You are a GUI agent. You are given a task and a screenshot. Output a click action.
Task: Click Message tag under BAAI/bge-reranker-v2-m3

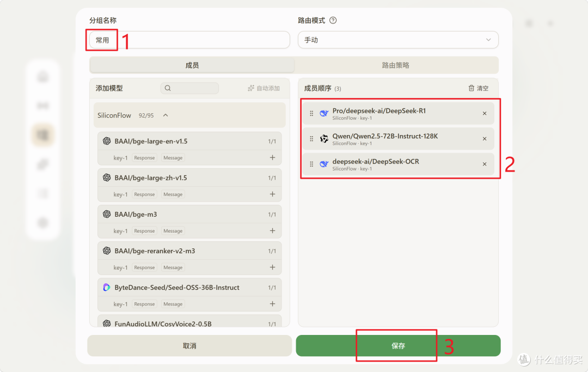173,267
